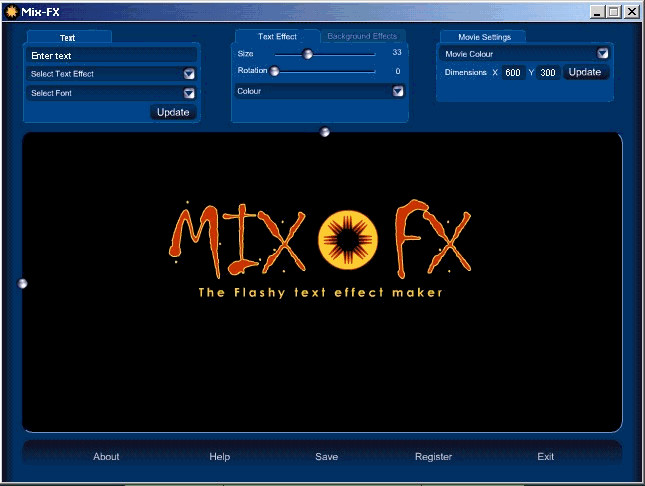Viewport: 645px width, 486px height.
Task: Expand the Colour dropdown arrow
Action: coord(398,91)
